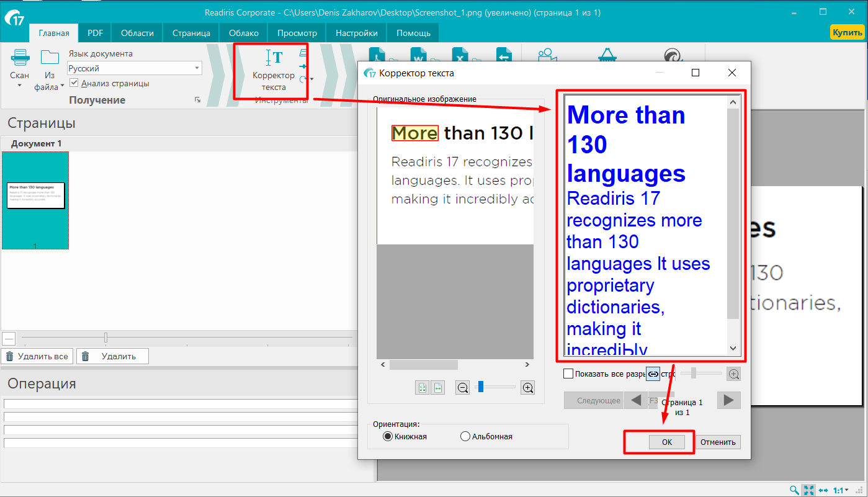
Task: Click the text zoom-in magnifier beside text slider
Action: pyautogui.click(x=734, y=374)
